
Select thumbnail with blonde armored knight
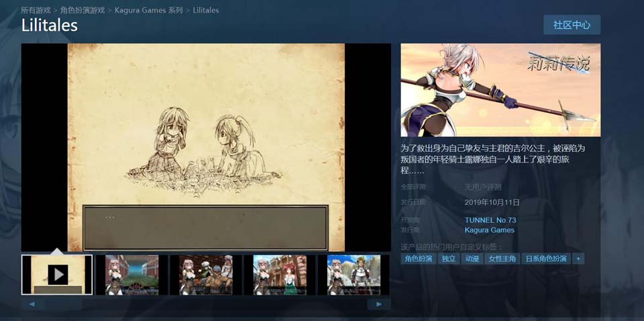click(x=354, y=275)
